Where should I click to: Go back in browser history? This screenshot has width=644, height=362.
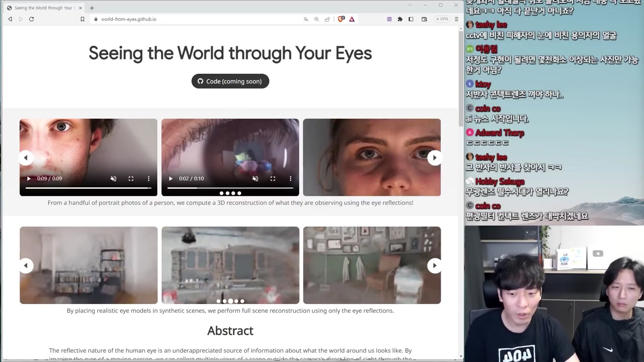[10, 19]
